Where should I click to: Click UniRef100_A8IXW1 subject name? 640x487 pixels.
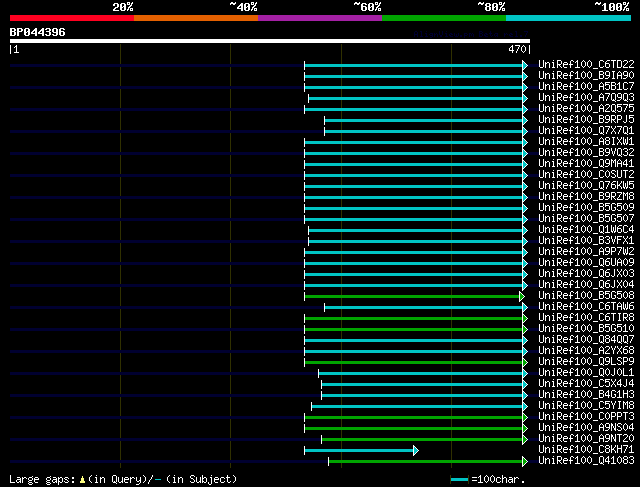click(x=586, y=141)
